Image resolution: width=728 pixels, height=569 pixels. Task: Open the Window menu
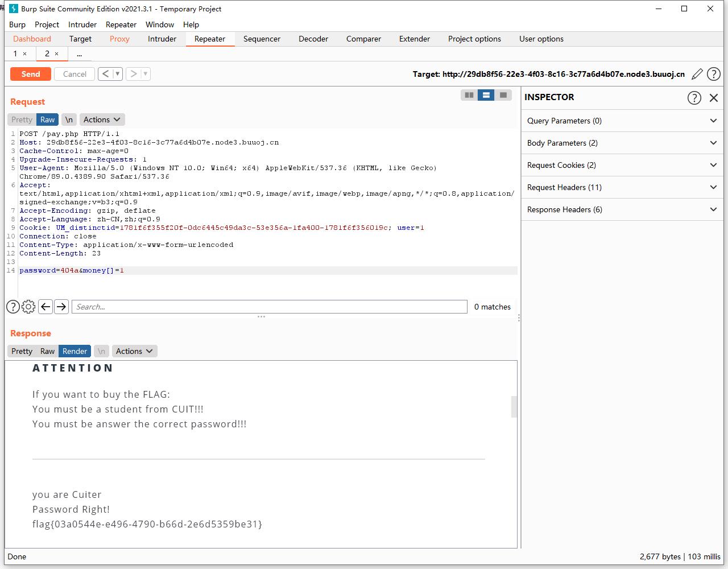[x=160, y=24]
